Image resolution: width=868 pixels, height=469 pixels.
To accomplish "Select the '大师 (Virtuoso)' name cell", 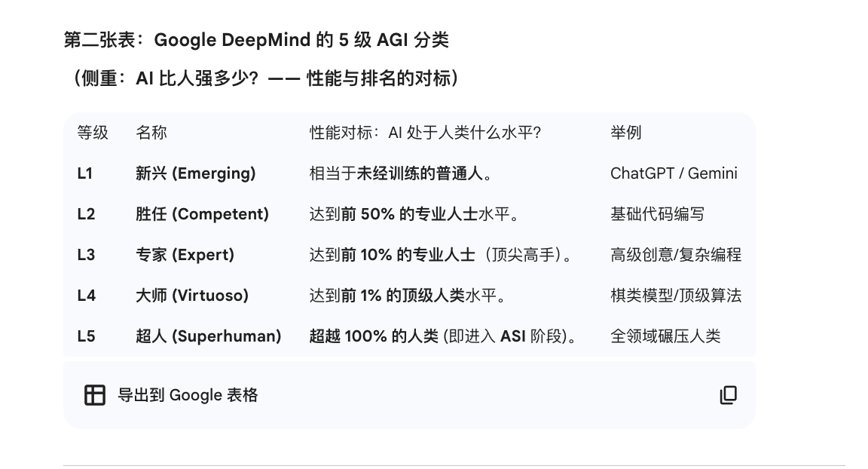I will 191,296.
